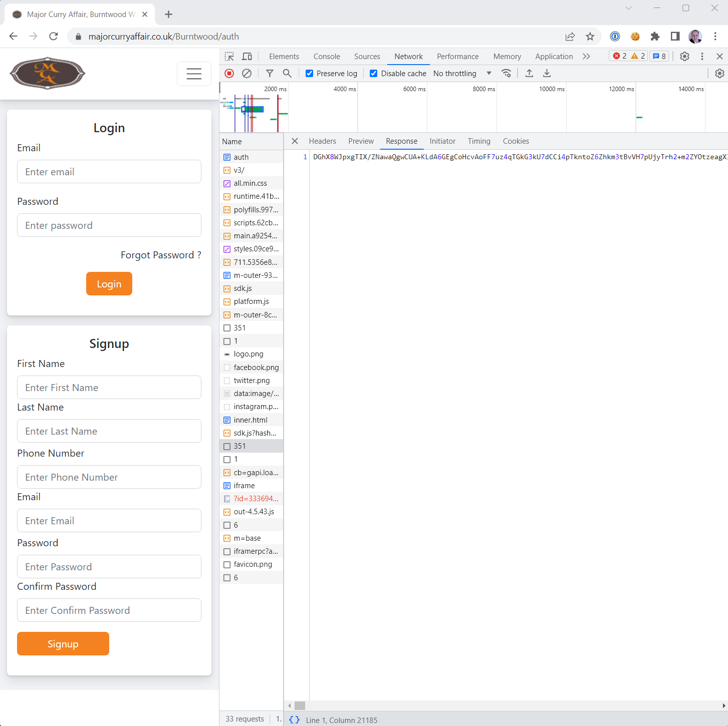Click the Forgot Password link
Screen dimensions: 728x726
pyautogui.click(x=161, y=255)
